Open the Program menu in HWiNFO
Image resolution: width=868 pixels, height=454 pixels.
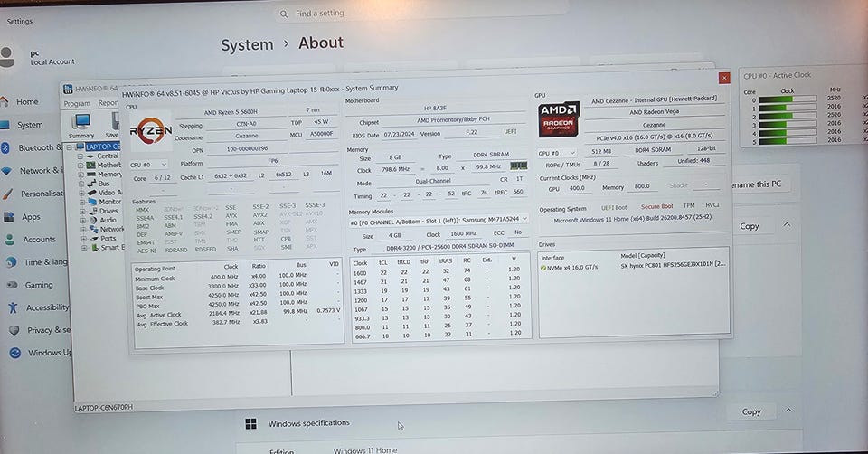pyautogui.click(x=77, y=103)
